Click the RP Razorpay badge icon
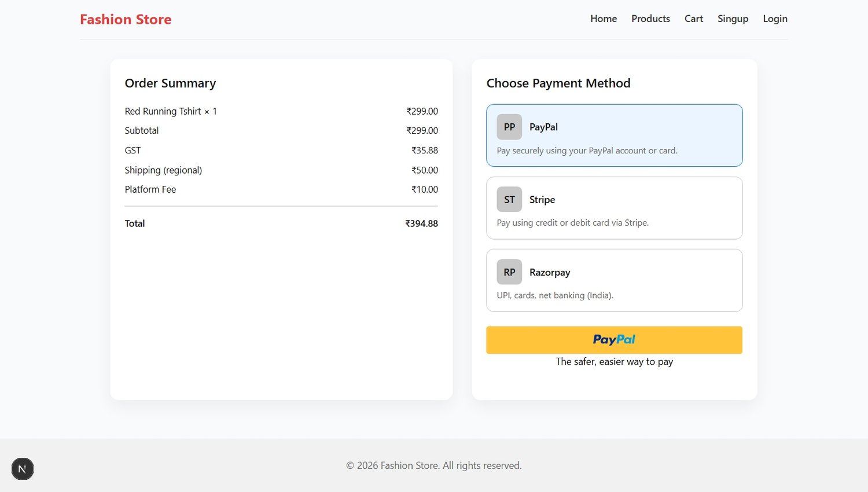Viewport: 868px width, 492px height. point(509,272)
